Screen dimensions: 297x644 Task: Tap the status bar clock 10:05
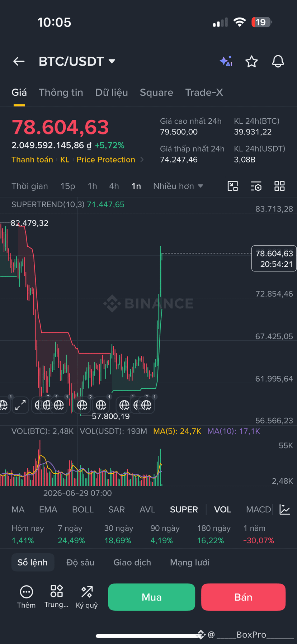pyautogui.click(x=54, y=22)
